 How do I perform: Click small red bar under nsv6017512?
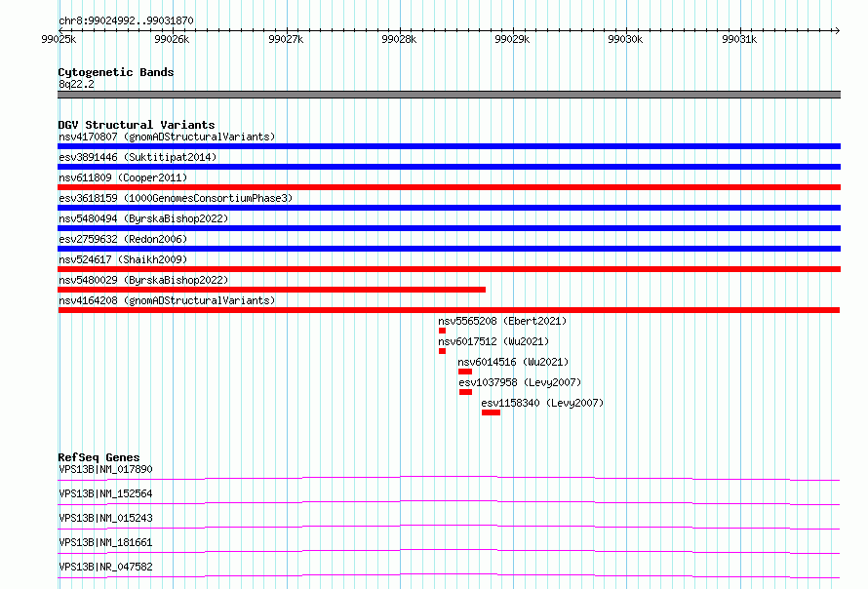[443, 351]
